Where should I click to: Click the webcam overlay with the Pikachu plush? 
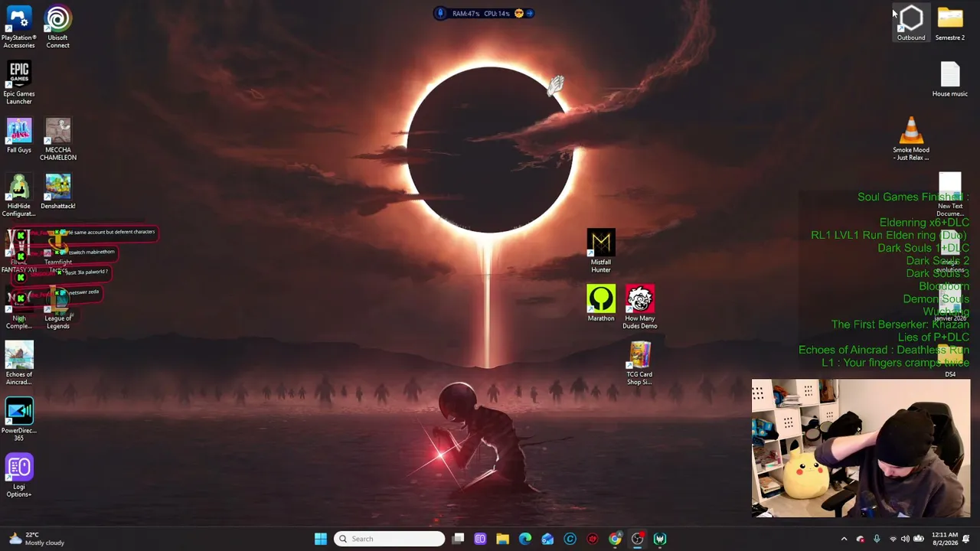click(x=861, y=448)
